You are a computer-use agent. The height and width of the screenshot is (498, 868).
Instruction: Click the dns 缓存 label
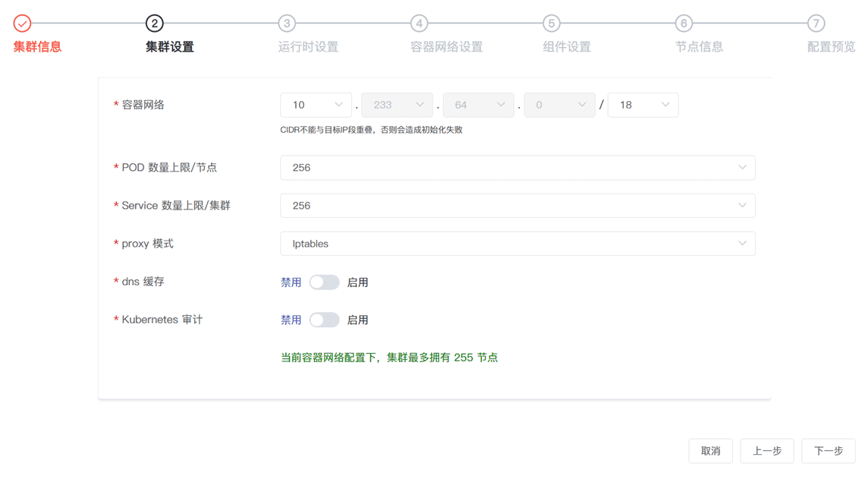click(143, 282)
